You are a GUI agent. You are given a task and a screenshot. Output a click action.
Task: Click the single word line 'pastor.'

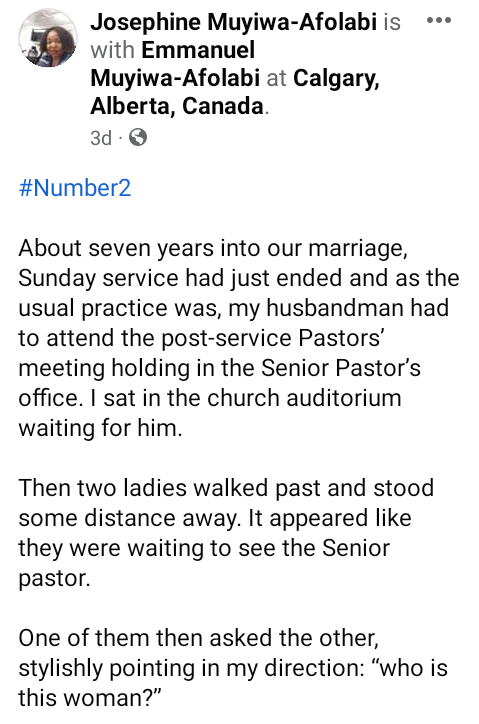pos(54,579)
